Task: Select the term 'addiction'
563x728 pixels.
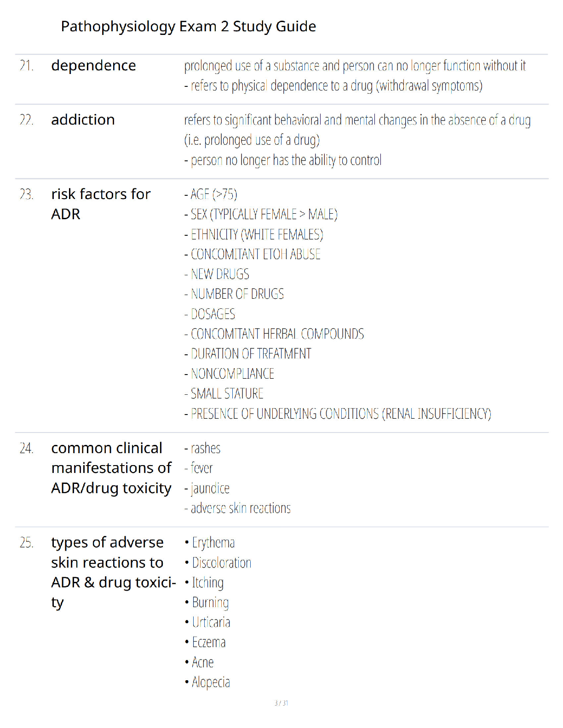Action: click(x=83, y=120)
